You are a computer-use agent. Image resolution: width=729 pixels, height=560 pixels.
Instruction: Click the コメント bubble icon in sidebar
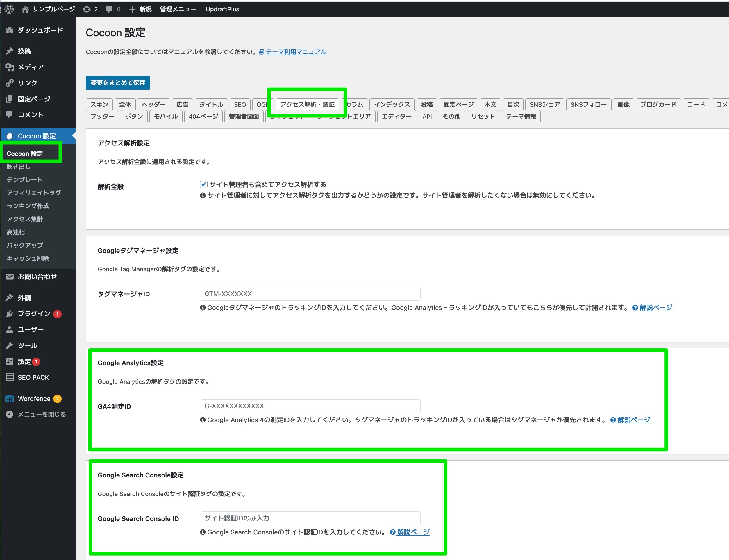(x=10, y=115)
